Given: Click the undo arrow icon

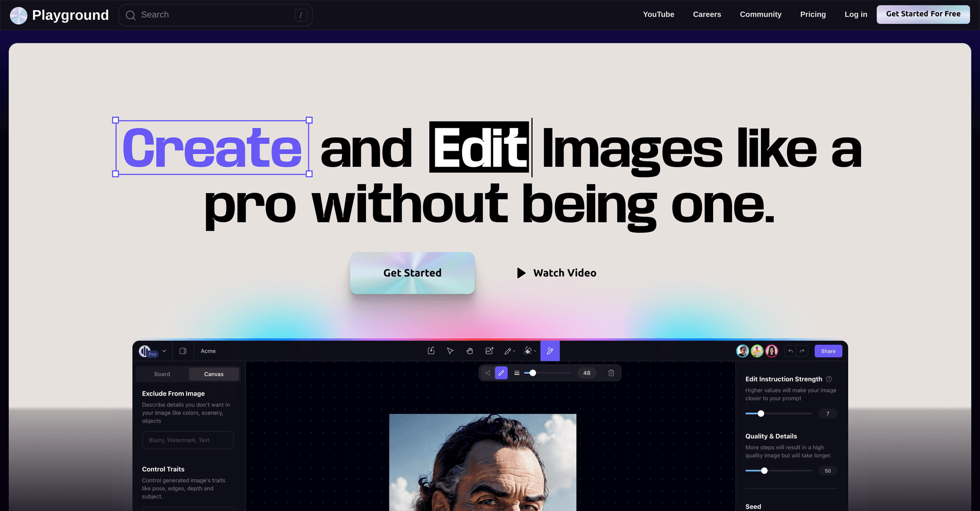Looking at the screenshot, I should point(790,351).
